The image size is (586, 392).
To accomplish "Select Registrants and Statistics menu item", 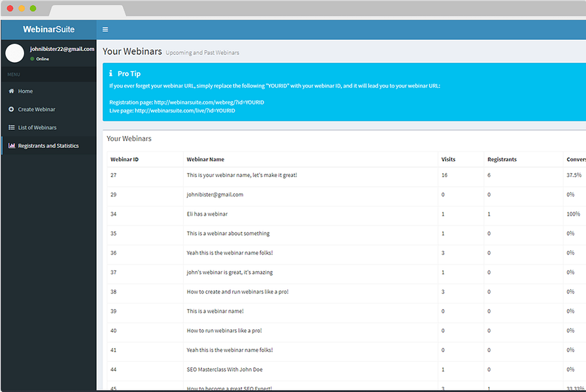I will 48,146.
